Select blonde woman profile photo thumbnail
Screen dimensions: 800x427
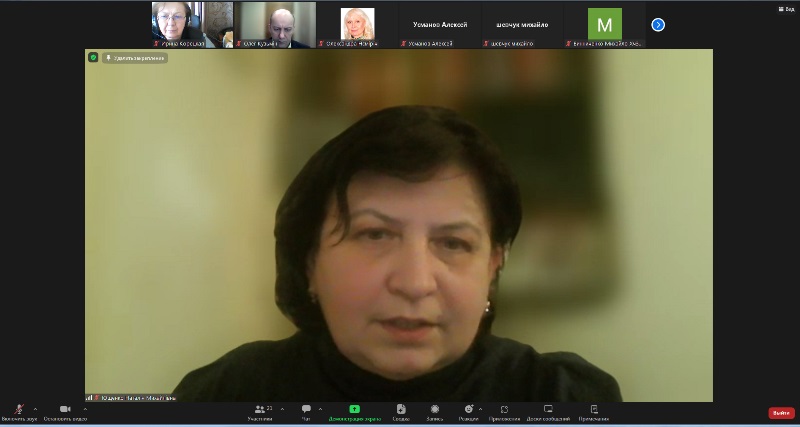coord(358,25)
